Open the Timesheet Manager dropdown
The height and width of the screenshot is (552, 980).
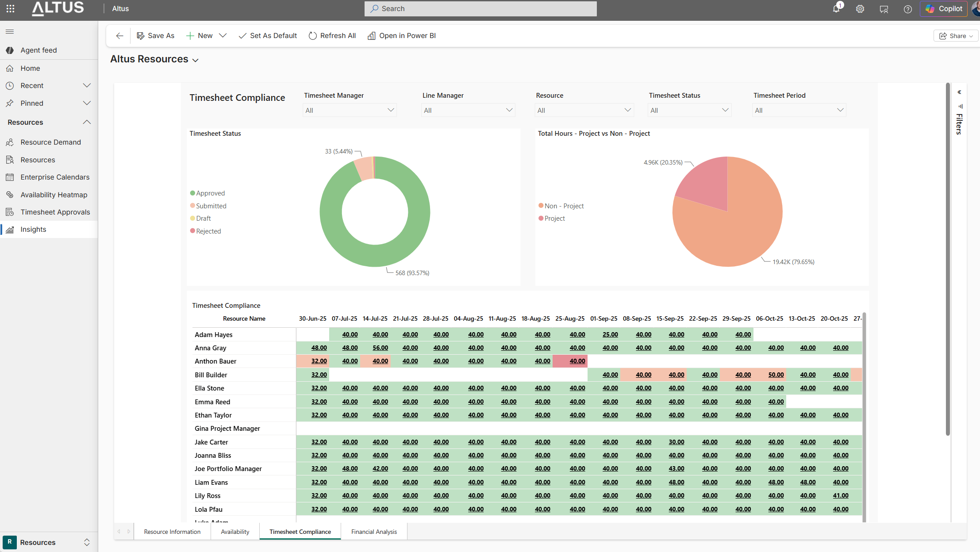(350, 110)
